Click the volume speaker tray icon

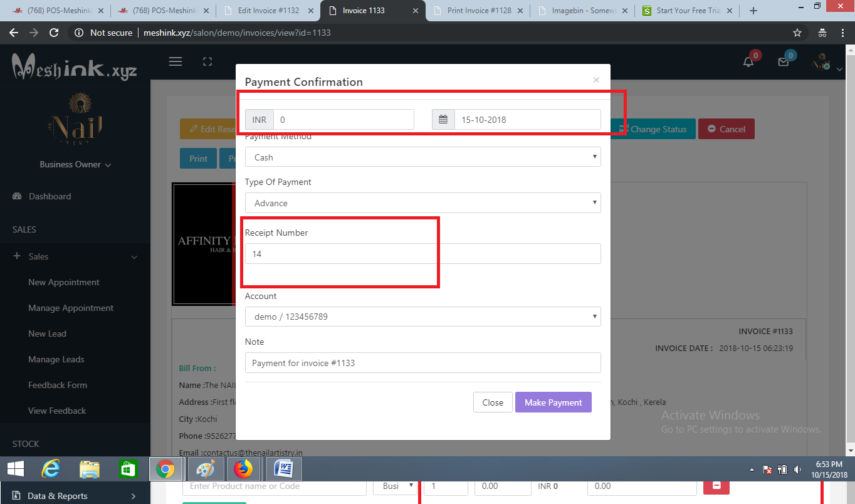(797, 469)
